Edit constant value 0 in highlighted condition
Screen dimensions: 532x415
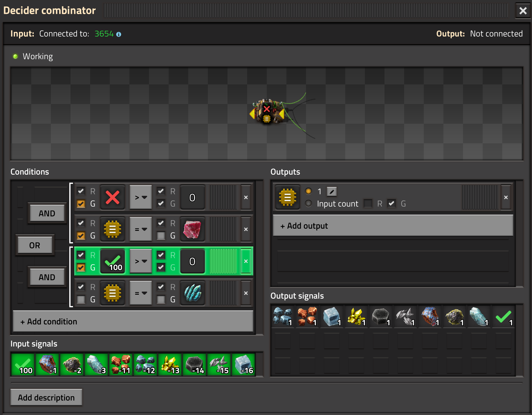point(192,261)
